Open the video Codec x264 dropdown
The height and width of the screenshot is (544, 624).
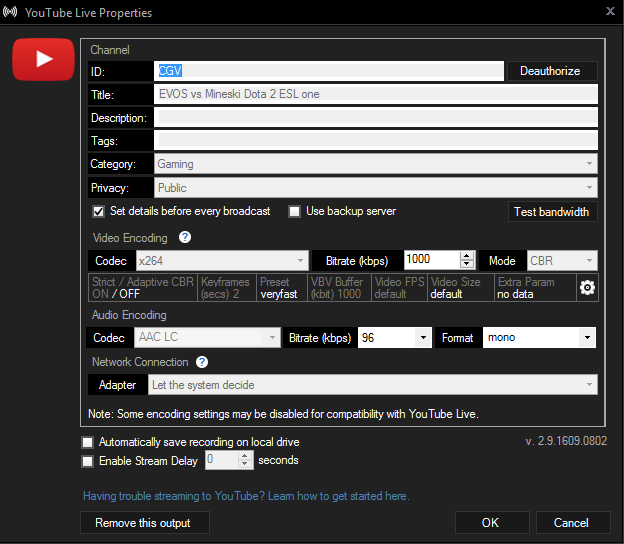[222, 261]
